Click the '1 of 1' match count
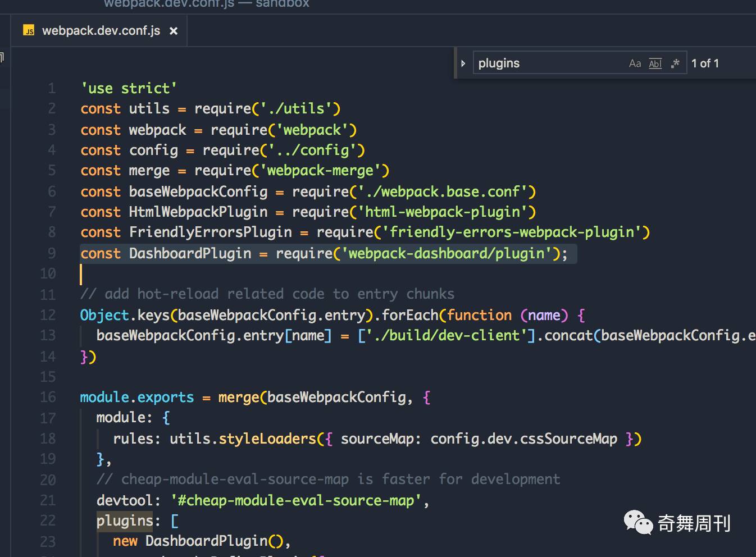 [705, 63]
